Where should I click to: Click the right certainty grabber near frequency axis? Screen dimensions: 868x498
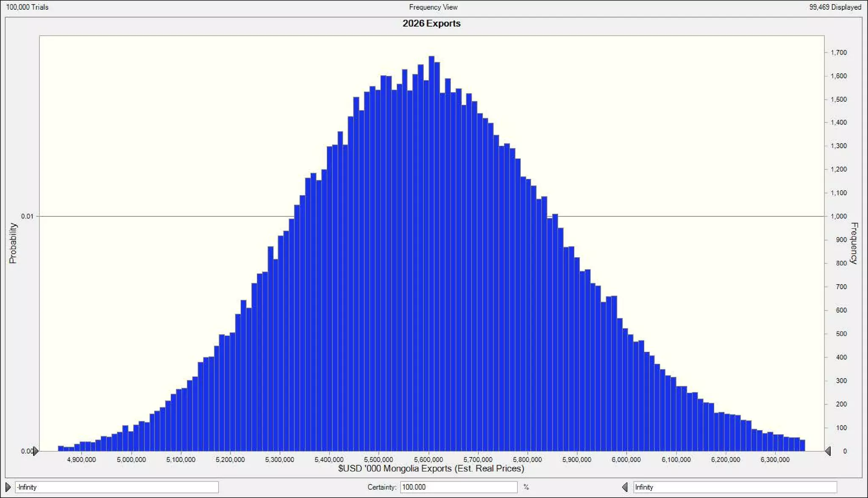point(828,451)
